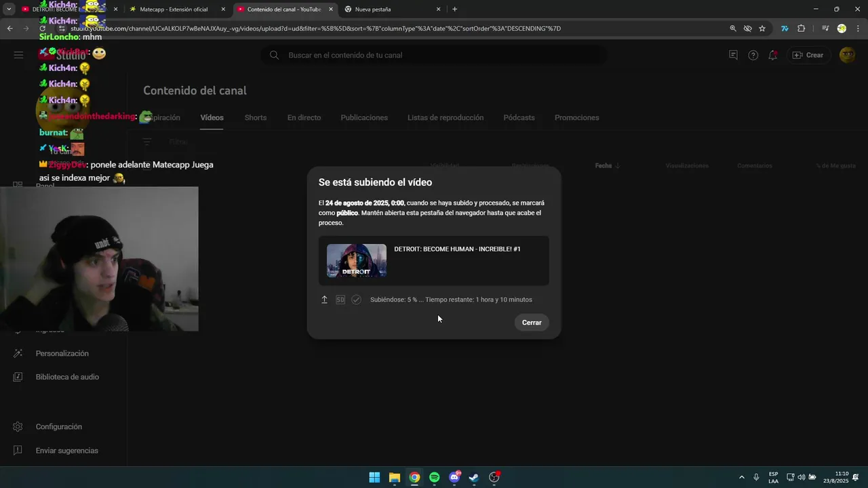This screenshot has height=488, width=868.
Task: Expand the system tray hidden icons chevron
Action: coord(741,477)
